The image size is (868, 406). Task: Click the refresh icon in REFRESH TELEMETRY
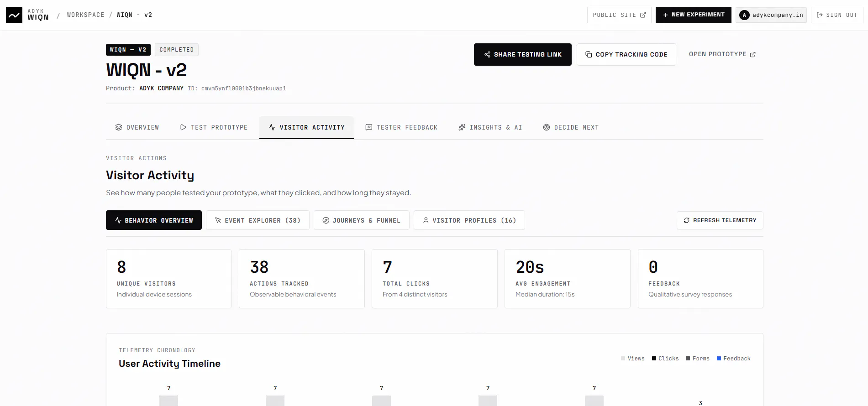[687, 220]
